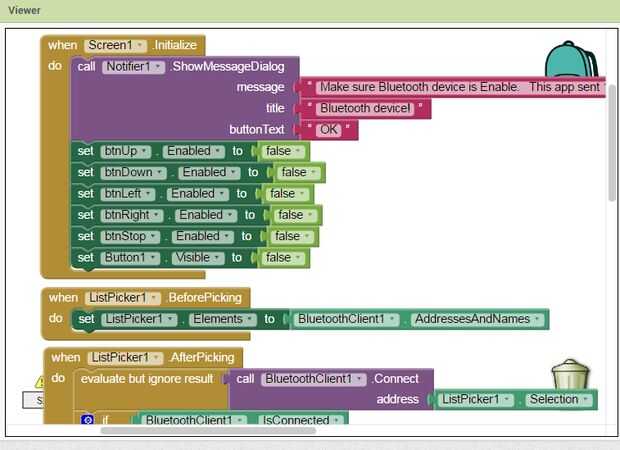Select the 'call Notifier1 .ShowMessageDialog' block
The image size is (620, 450).
click(x=184, y=99)
